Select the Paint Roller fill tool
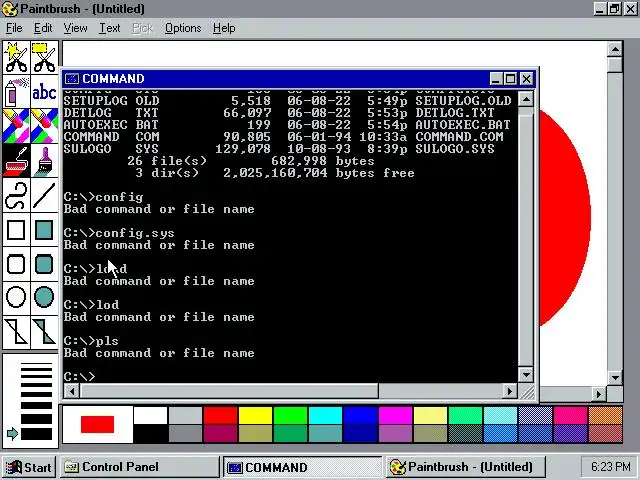The image size is (640, 480). pos(16,160)
